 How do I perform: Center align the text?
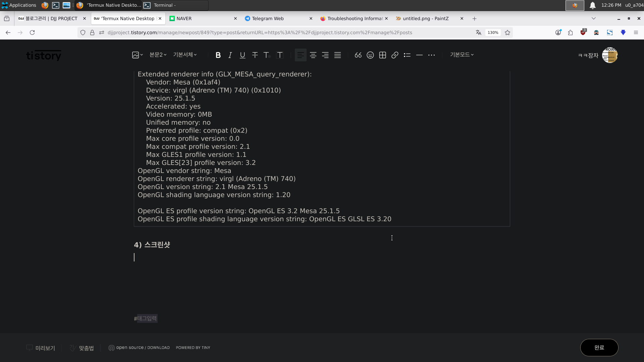(x=313, y=55)
